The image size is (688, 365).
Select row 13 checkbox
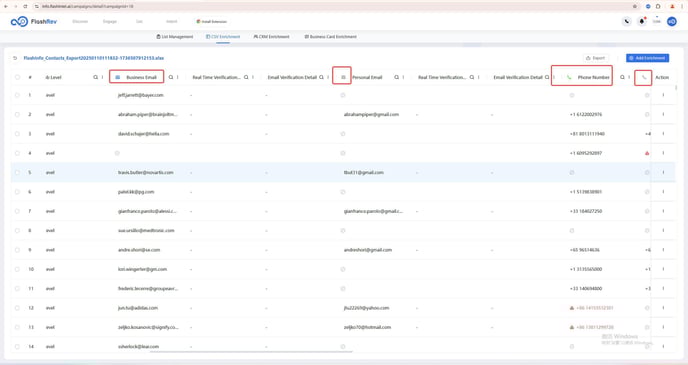(x=17, y=327)
